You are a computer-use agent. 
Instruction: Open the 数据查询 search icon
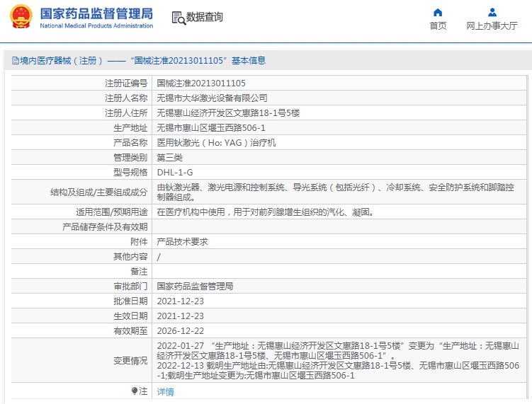179,18
